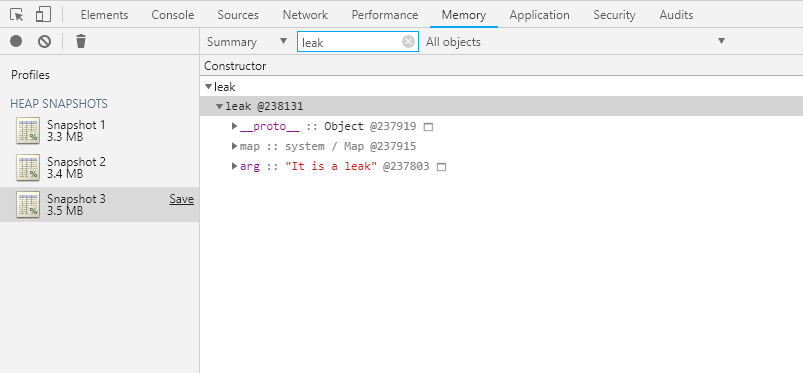Switch to the Console tab

(x=173, y=15)
